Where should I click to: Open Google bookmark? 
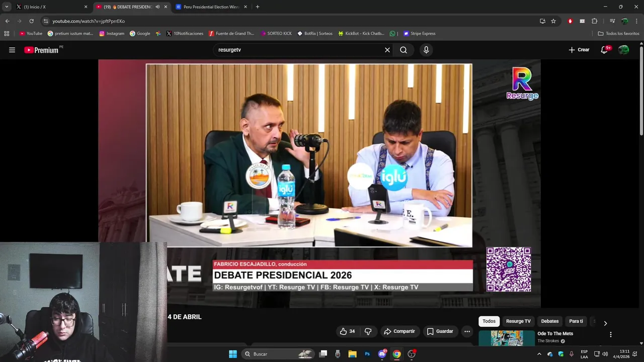[140, 34]
